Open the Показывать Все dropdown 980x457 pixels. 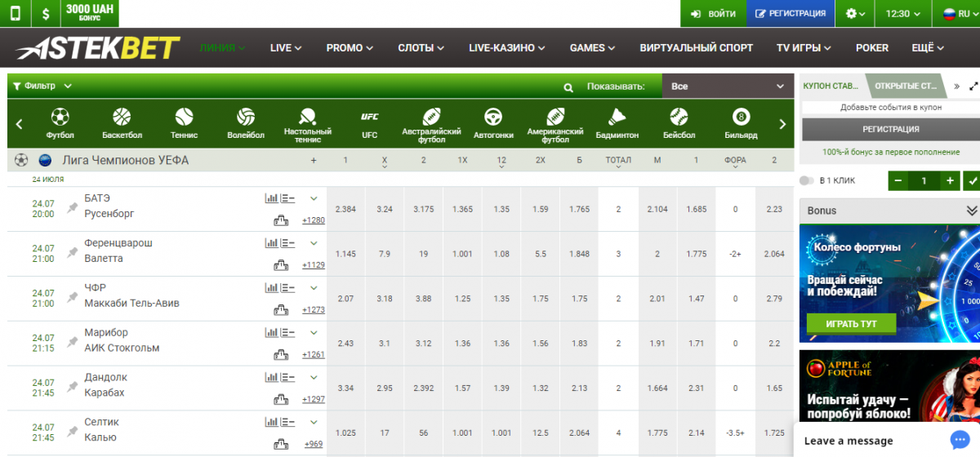(x=728, y=87)
